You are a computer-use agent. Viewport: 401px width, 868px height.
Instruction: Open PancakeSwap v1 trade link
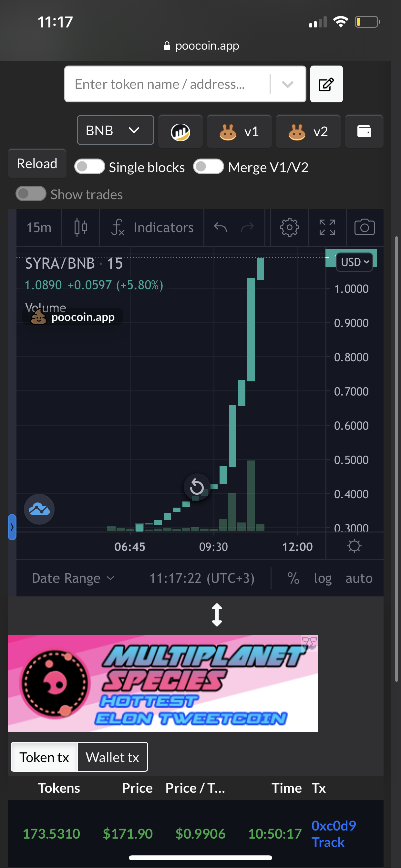pos(239,131)
